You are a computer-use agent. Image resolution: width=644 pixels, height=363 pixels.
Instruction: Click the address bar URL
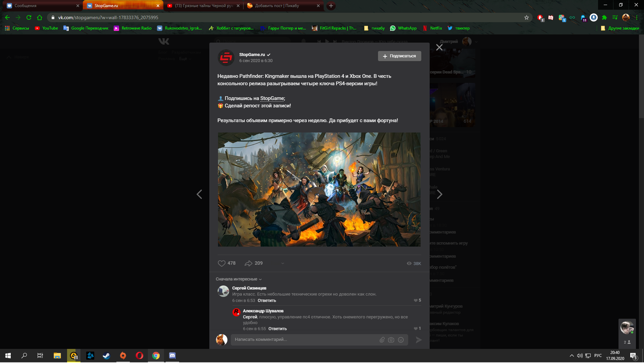click(108, 17)
